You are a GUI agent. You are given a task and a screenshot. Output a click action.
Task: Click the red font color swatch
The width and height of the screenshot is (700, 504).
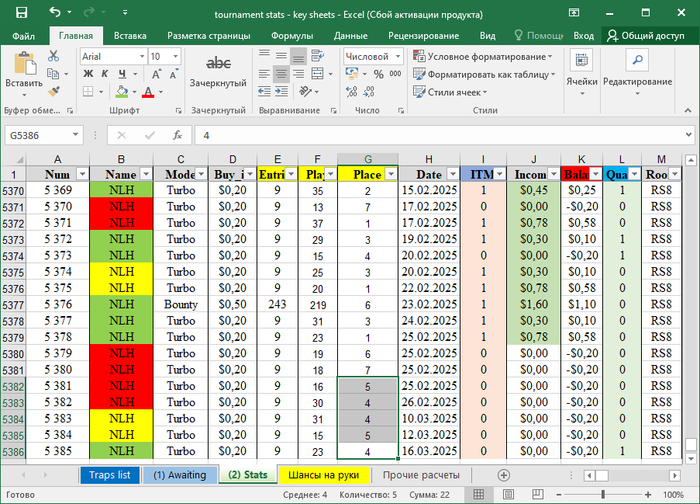pos(148,92)
